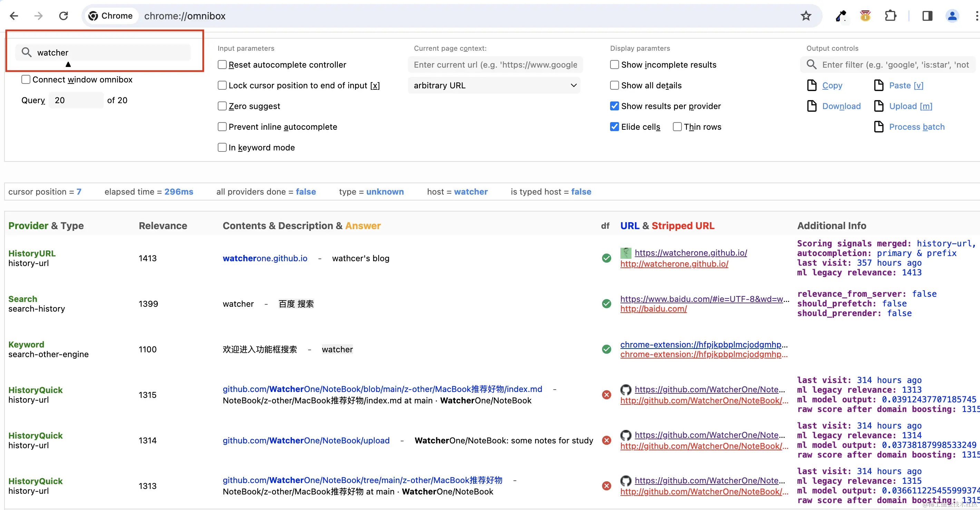The image size is (980, 510).
Task: Enable Reset autocomplete controller checkbox
Action: [222, 65]
